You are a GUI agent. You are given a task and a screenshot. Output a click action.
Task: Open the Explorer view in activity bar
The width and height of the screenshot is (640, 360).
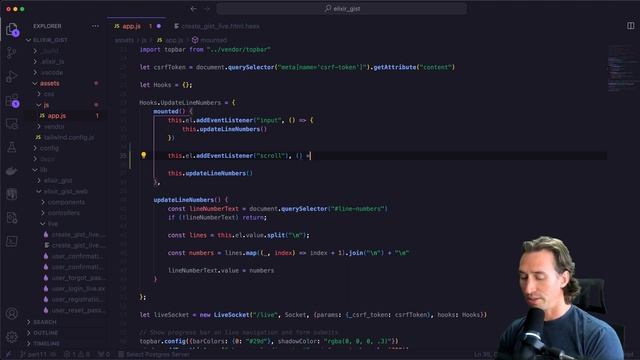coord(12,29)
